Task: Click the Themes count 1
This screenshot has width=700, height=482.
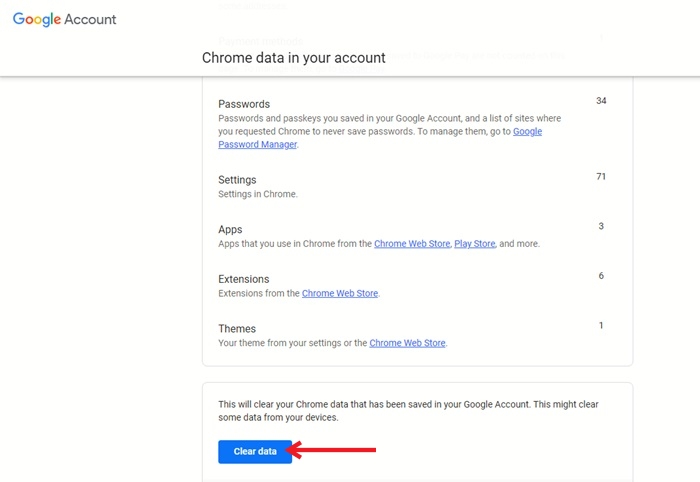Action: click(x=601, y=325)
